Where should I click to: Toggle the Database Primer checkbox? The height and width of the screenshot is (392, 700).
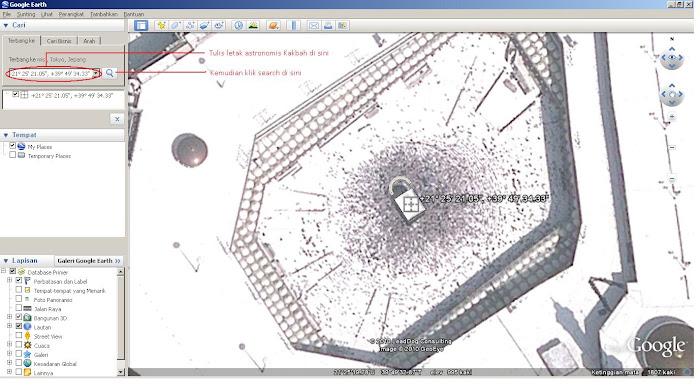pos(12,271)
